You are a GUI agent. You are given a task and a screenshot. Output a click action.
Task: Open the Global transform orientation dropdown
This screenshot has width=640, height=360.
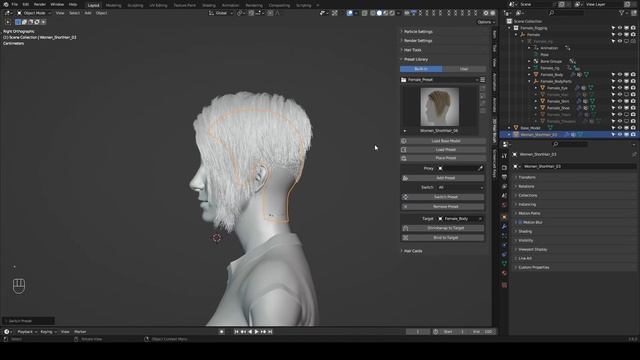point(221,13)
